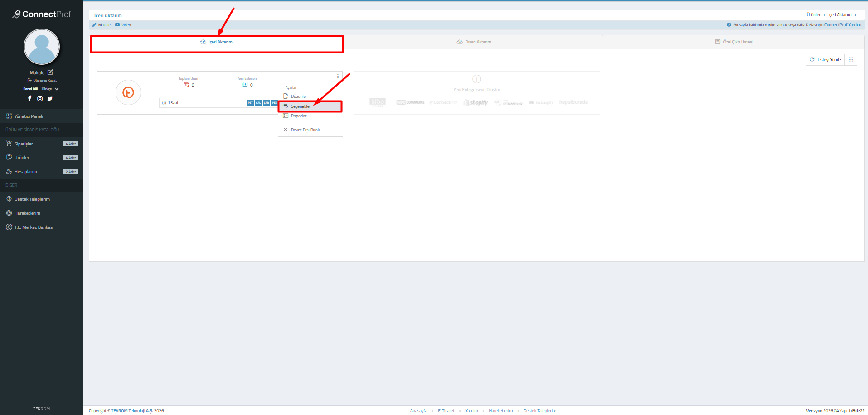Switch to the Dışarı Aktarım tab

pos(474,42)
